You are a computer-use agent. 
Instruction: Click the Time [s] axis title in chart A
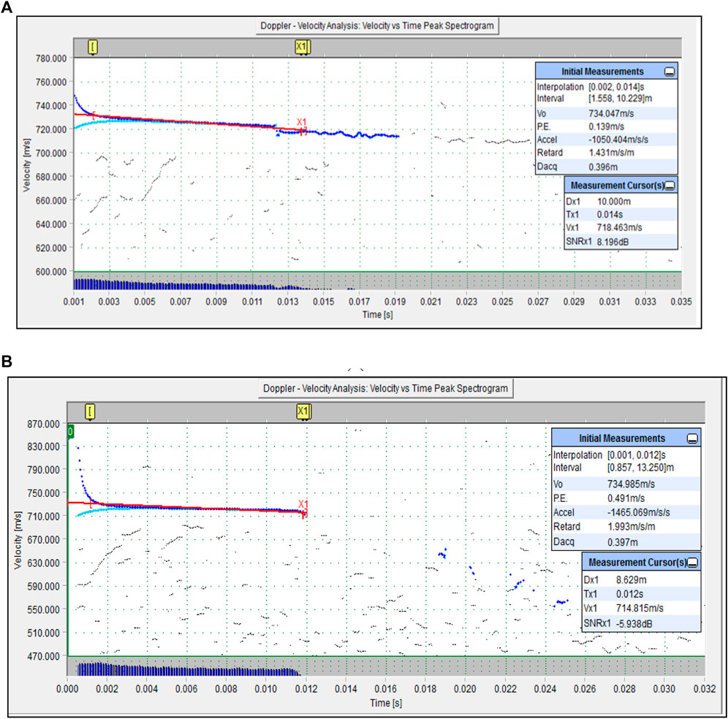pos(377,315)
